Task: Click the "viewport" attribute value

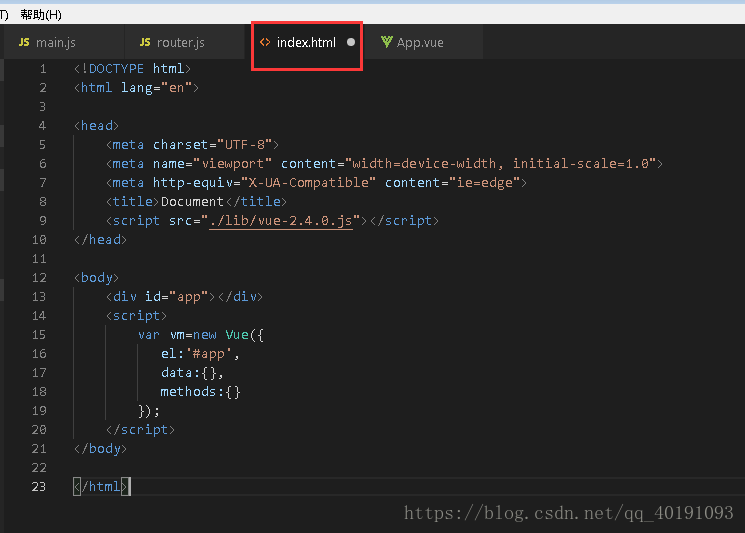Action: coord(232,164)
